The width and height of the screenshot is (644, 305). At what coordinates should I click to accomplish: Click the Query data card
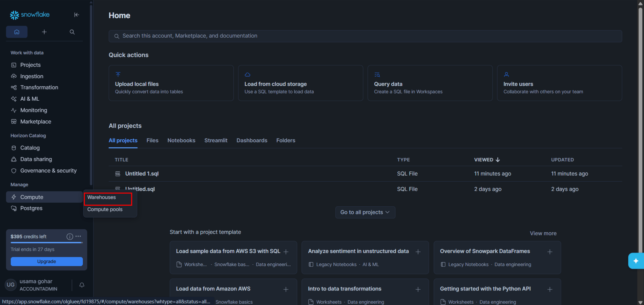tap(430, 83)
